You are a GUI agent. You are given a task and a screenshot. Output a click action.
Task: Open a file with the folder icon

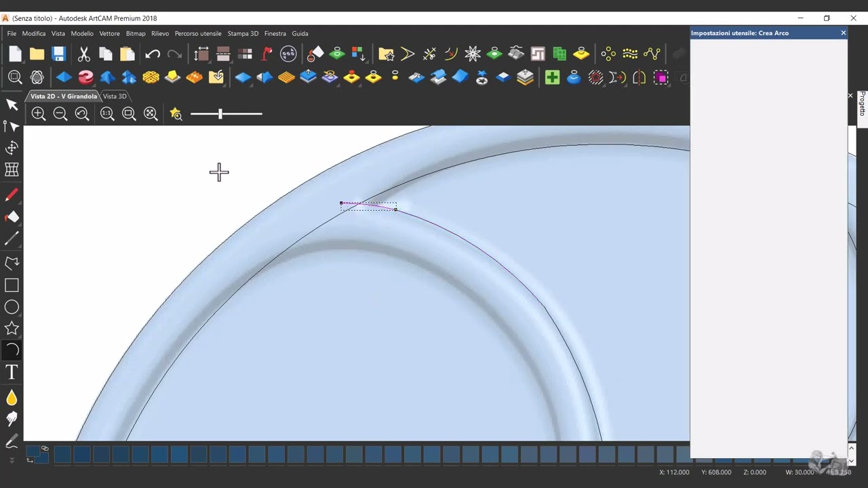pos(37,54)
